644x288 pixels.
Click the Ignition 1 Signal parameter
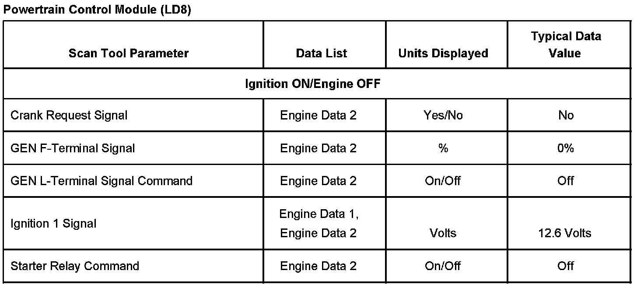point(53,224)
